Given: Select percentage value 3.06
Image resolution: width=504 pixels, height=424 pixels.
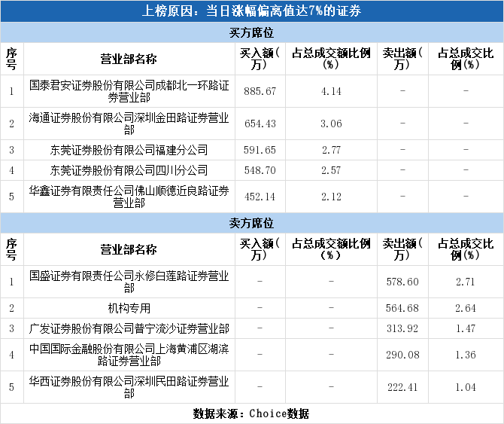Looking at the screenshot, I should pos(332,124).
